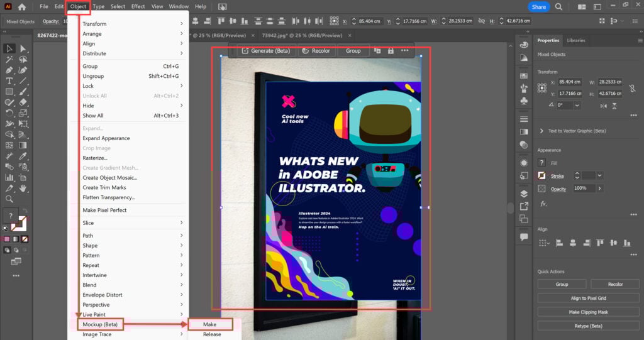
Task: Click the Fill swatch in Appearance
Action: (541, 163)
